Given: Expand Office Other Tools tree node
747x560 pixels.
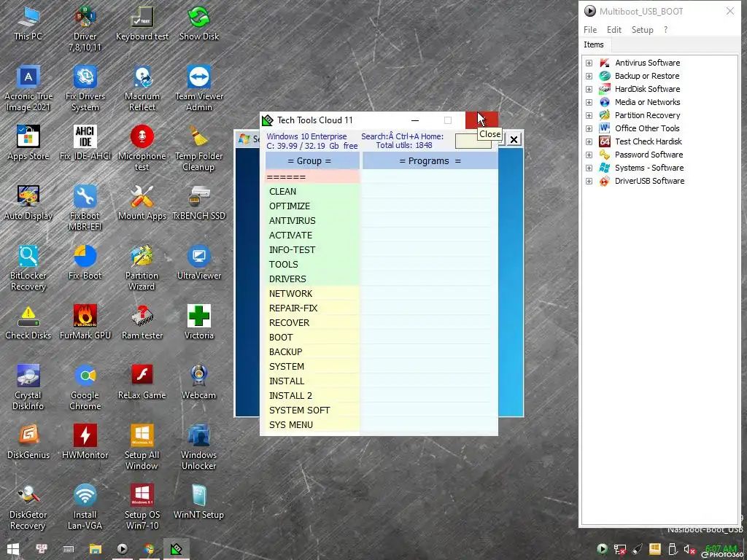Looking at the screenshot, I should point(589,128).
